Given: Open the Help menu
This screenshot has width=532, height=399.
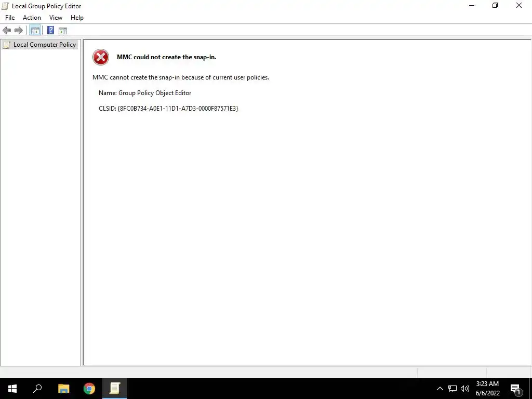Looking at the screenshot, I should point(77,18).
